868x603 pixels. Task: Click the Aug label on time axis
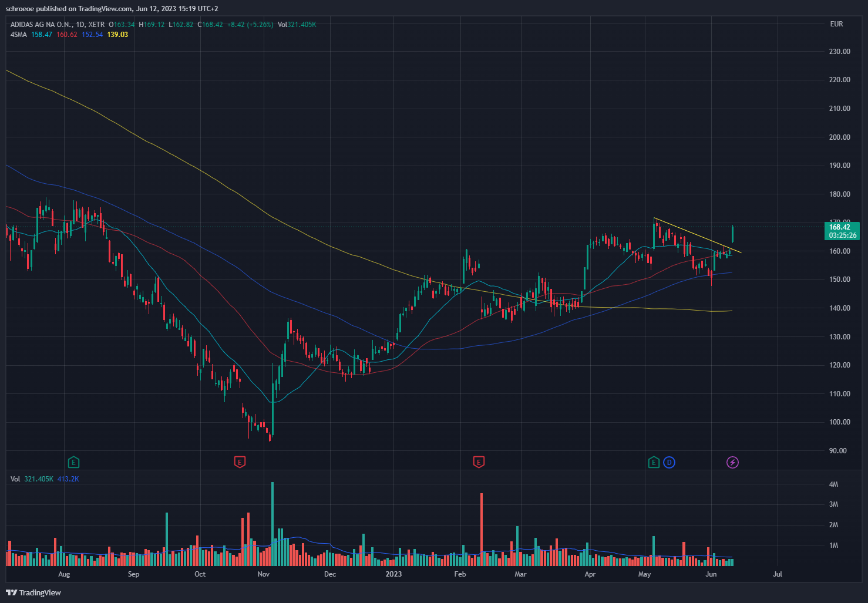tap(64, 574)
